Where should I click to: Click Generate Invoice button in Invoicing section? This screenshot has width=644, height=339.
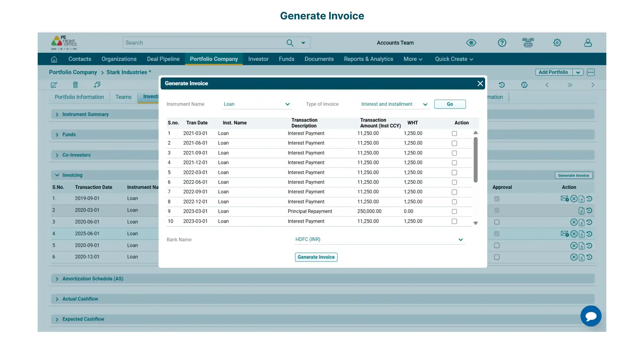[573, 175]
